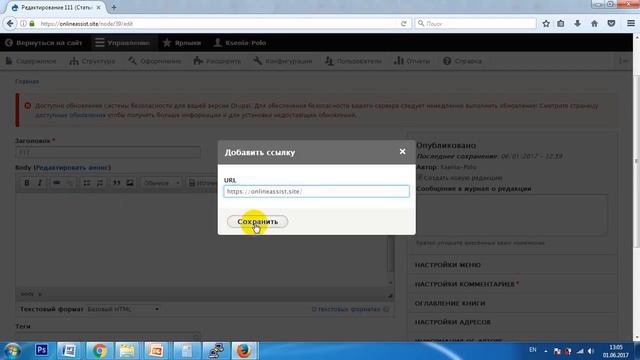The image size is (640, 360).
Task: Open the Ярлыки menu
Action: click(182, 43)
